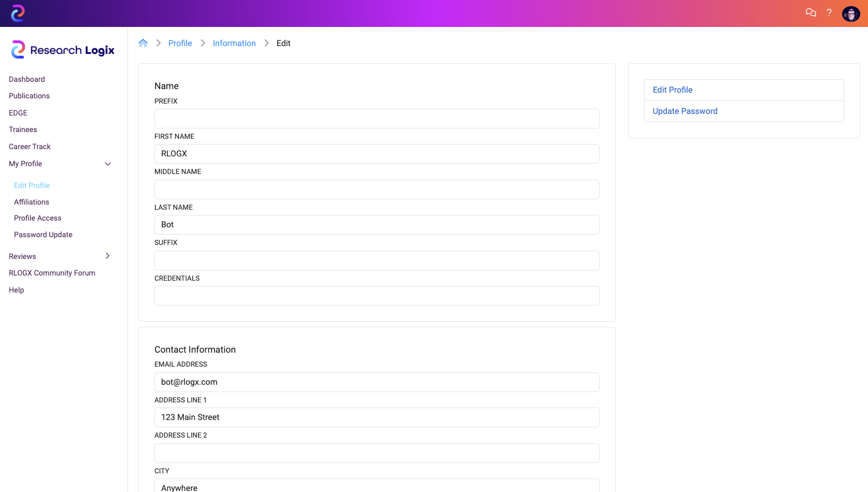This screenshot has width=868, height=492.
Task: Go to EDGE section
Action: click(x=18, y=113)
